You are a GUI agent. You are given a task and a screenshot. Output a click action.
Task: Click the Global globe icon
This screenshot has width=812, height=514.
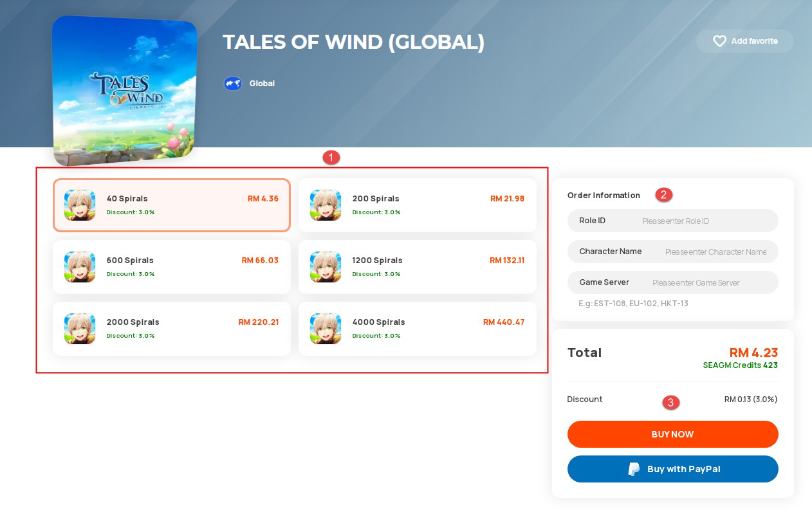click(233, 84)
